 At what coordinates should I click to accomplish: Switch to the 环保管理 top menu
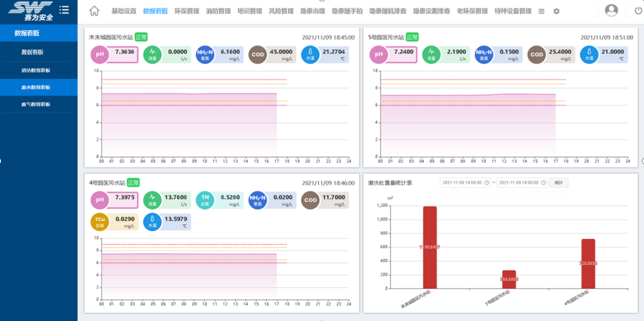click(187, 12)
